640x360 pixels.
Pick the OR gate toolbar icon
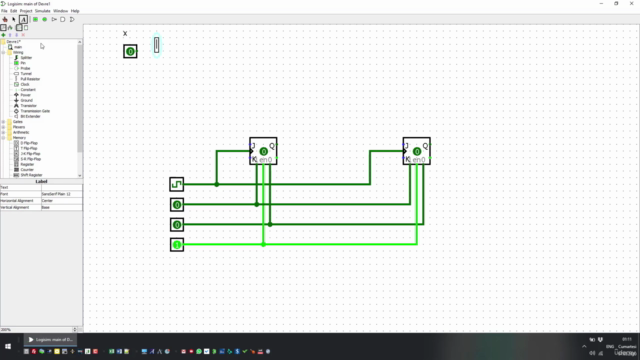click(x=72, y=19)
